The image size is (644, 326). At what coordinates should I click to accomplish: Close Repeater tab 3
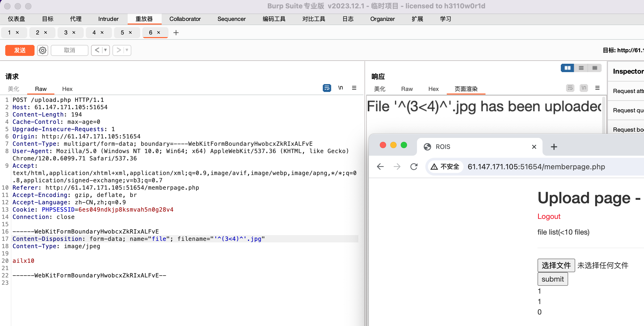[74, 32]
